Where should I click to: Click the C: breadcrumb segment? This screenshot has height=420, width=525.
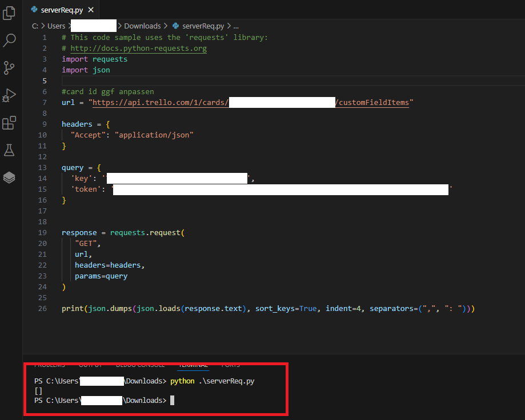(x=35, y=26)
